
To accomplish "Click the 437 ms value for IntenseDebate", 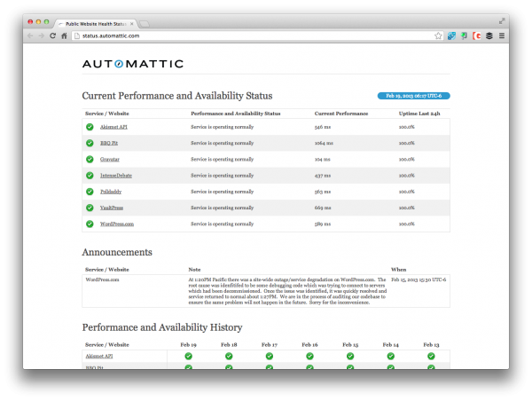I will pyautogui.click(x=323, y=176).
